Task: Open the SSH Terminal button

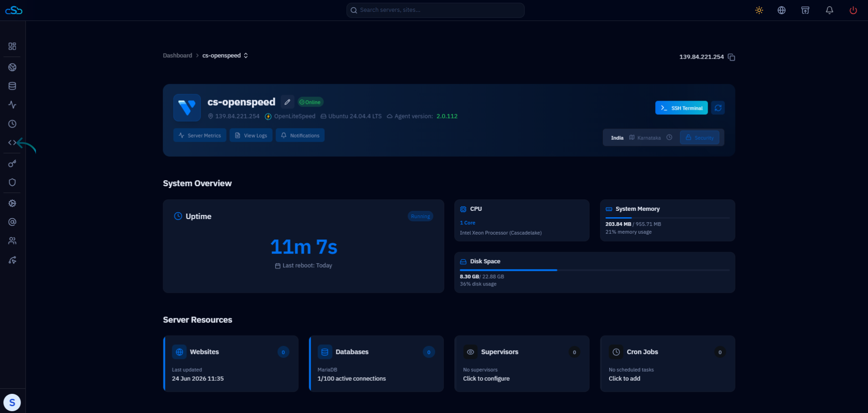Action: point(681,108)
